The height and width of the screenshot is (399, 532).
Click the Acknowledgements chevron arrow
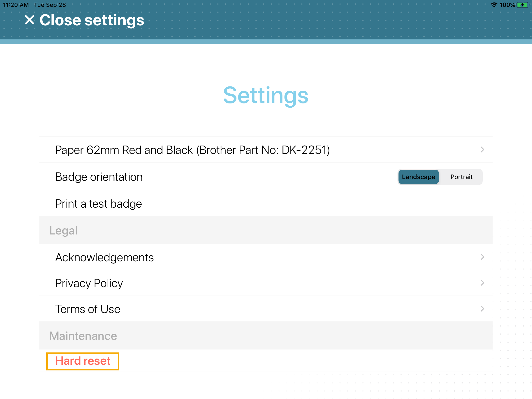click(x=482, y=257)
